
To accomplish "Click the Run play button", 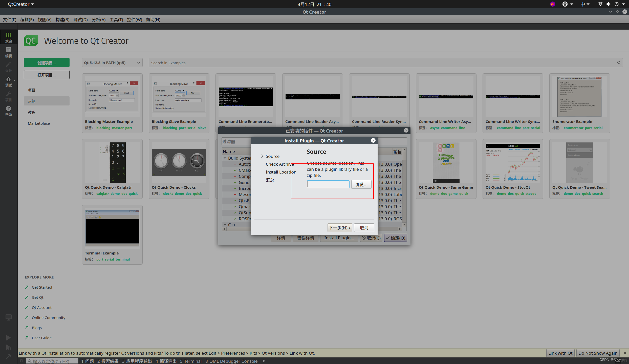I will pyautogui.click(x=8, y=337).
